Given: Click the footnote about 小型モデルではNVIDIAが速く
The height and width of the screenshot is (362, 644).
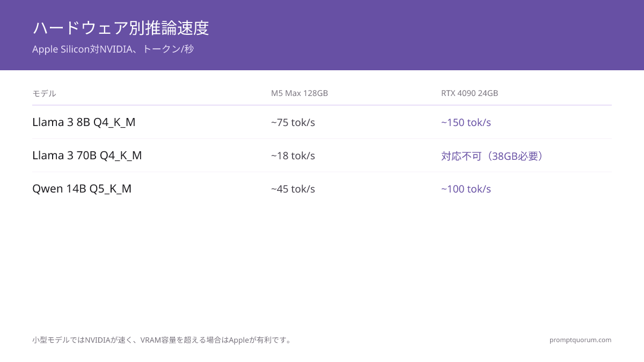Looking at the screenshot, I should click(x=163, y=340).
